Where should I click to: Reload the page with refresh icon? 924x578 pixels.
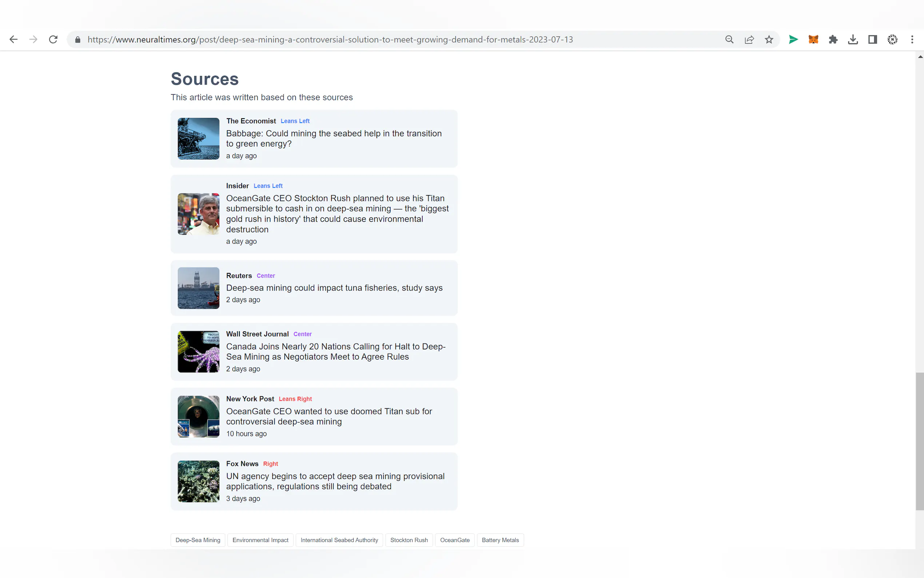click(x=53, y=39)
